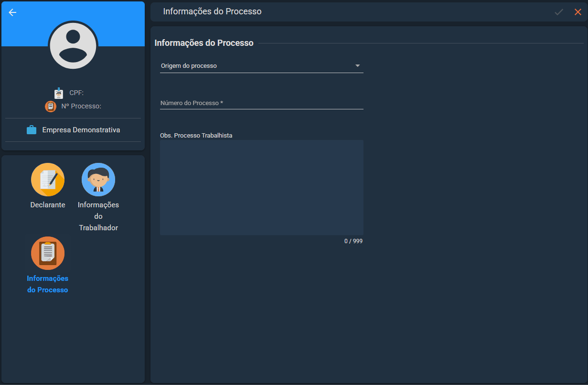This screenshot has width=588, height=385.
Task: Click the 0 / 999 character counter
Action: click(x=353, y=241)
